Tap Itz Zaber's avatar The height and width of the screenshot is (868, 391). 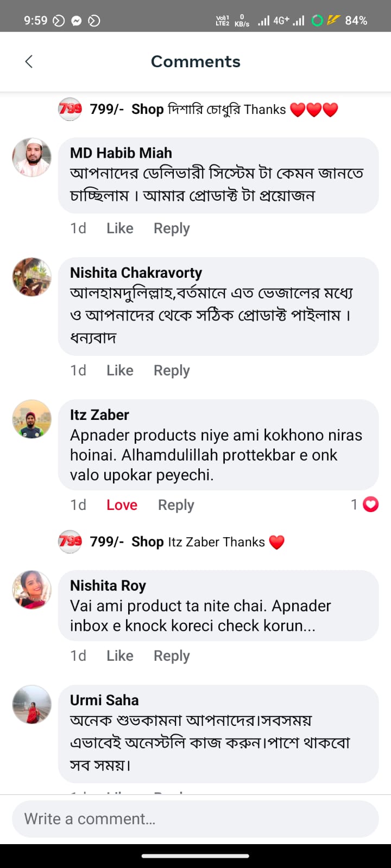click(32, 419)
